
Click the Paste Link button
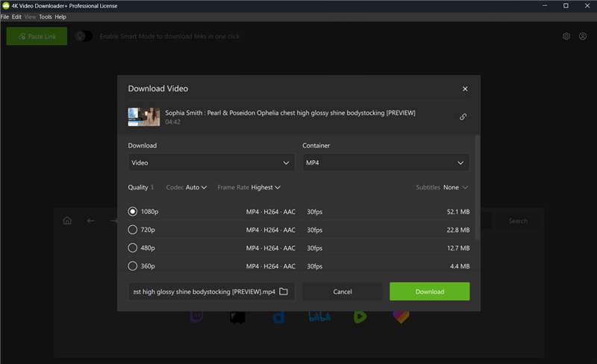click(37, 36)
